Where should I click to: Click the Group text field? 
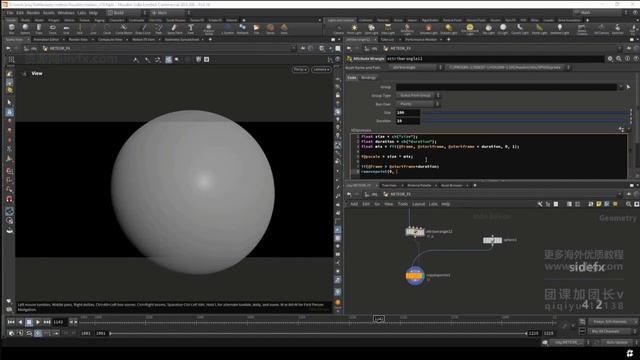click(x=506, y=87)
